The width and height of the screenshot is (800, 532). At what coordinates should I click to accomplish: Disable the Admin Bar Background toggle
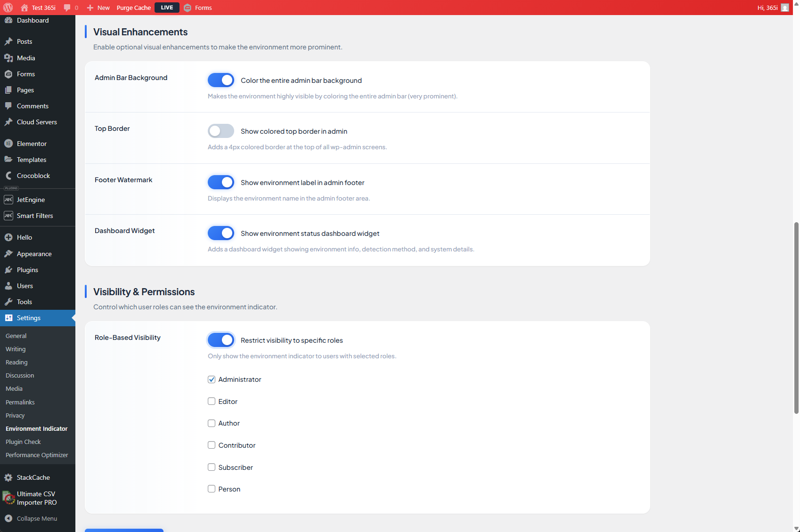[x=220, y=80]
